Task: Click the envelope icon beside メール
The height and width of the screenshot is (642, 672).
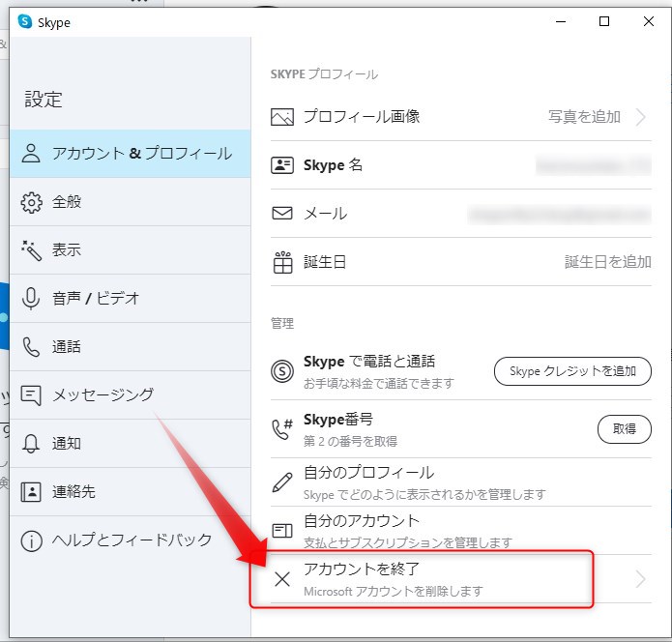Action: (x=282, y=213)
